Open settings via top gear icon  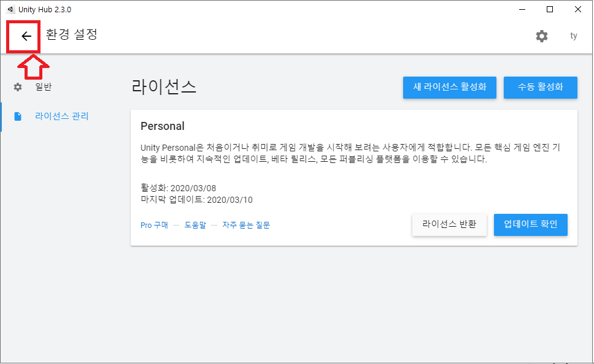542,36
